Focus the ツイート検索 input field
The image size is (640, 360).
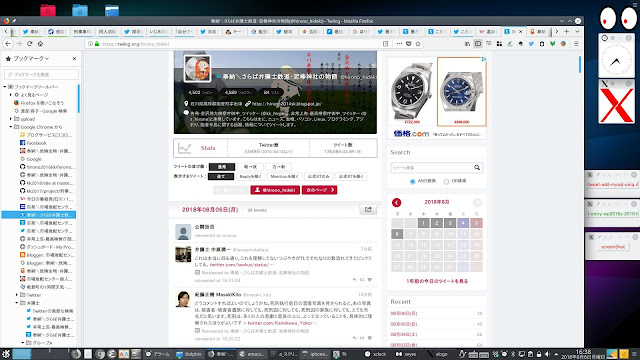(x=432, y=168)
